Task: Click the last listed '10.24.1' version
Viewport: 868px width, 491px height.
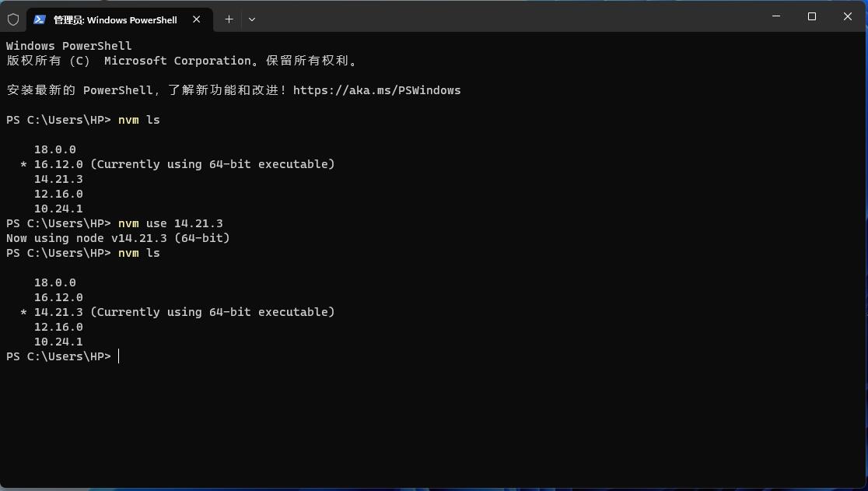Action: (58, 342)
